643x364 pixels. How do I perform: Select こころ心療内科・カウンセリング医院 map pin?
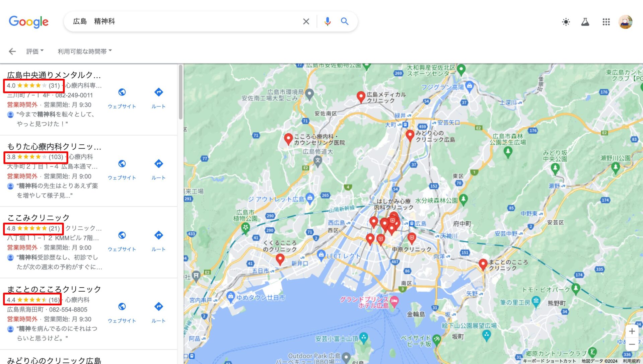coord(288,139)
